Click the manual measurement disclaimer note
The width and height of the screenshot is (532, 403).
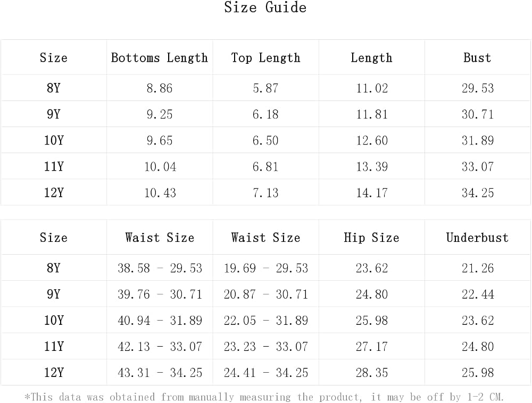click(264, 397)
